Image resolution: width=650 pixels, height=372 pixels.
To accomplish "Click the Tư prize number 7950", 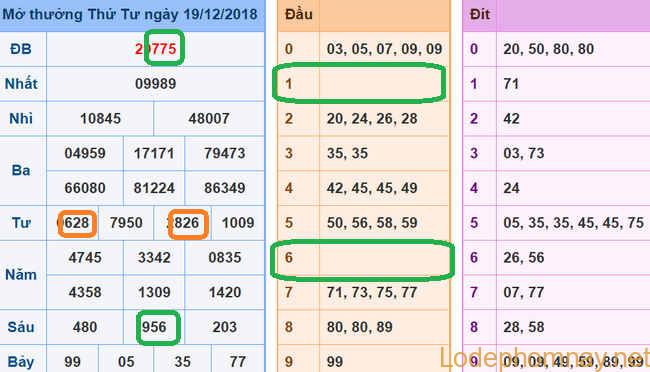I will coord(126,223).
